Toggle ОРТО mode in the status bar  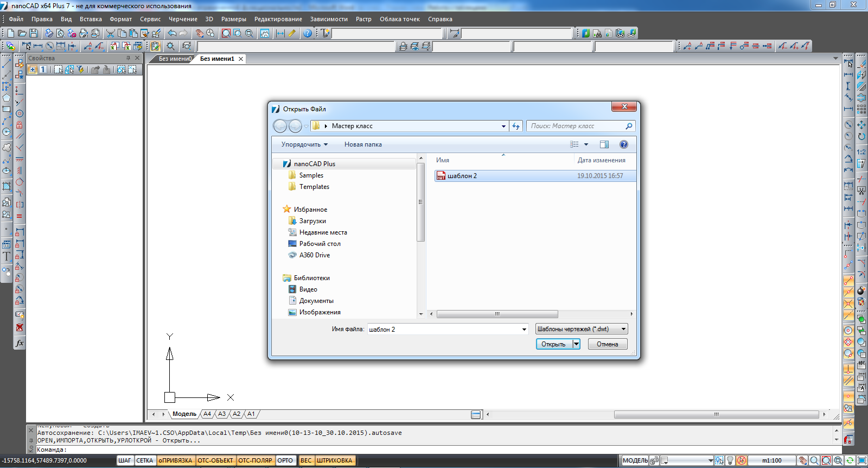pos(285,460)
